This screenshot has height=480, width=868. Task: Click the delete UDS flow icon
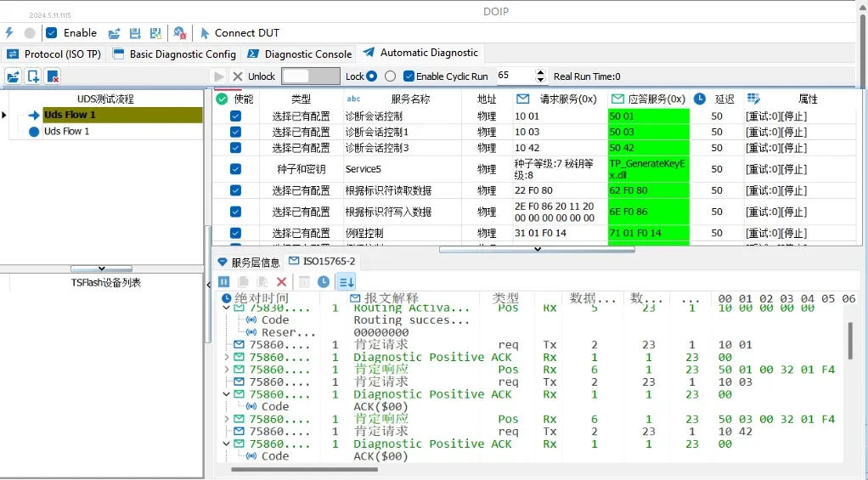pos(53,76)
